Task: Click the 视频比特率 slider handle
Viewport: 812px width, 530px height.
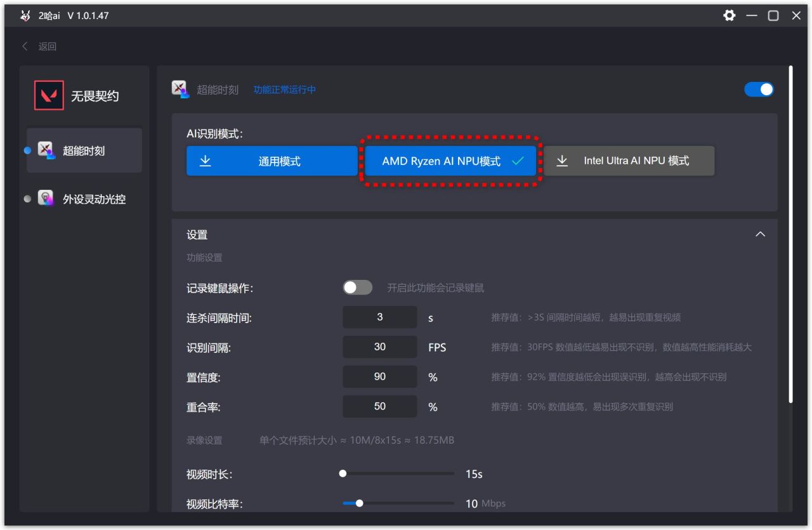Action: [360, 503]
